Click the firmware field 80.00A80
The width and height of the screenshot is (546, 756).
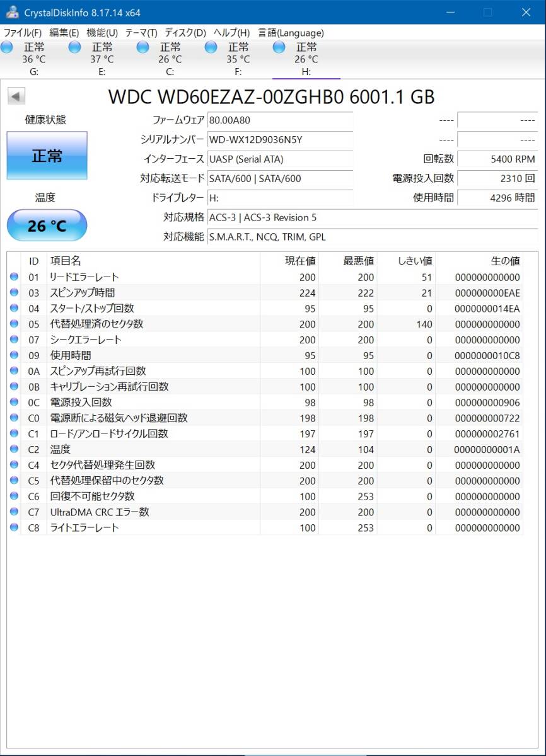280,120
